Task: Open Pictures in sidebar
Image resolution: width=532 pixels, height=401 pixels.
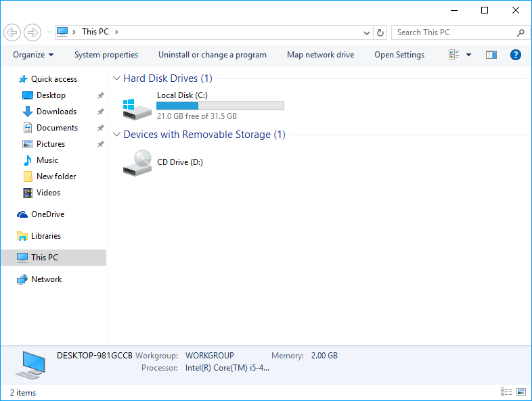Action: [51, 144]
